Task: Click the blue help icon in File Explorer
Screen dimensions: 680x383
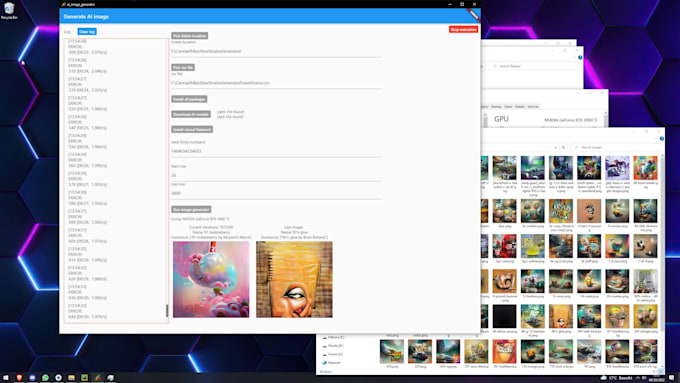Action: pos(662,139)
